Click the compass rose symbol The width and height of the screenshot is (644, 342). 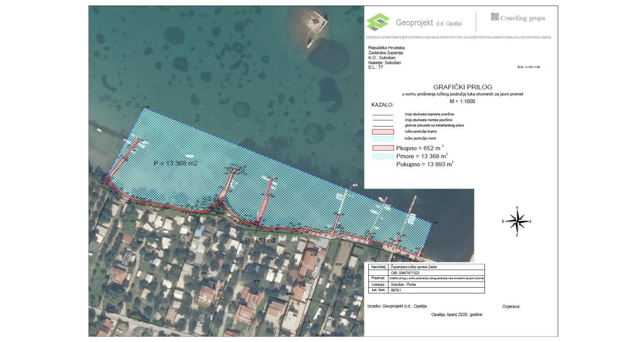[x=517, y=221]
